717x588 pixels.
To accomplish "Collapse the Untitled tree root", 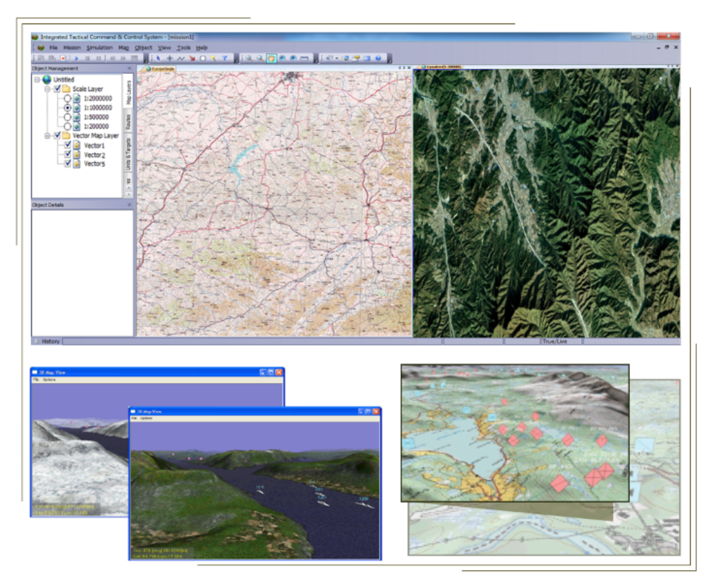I will click(36, 79).
